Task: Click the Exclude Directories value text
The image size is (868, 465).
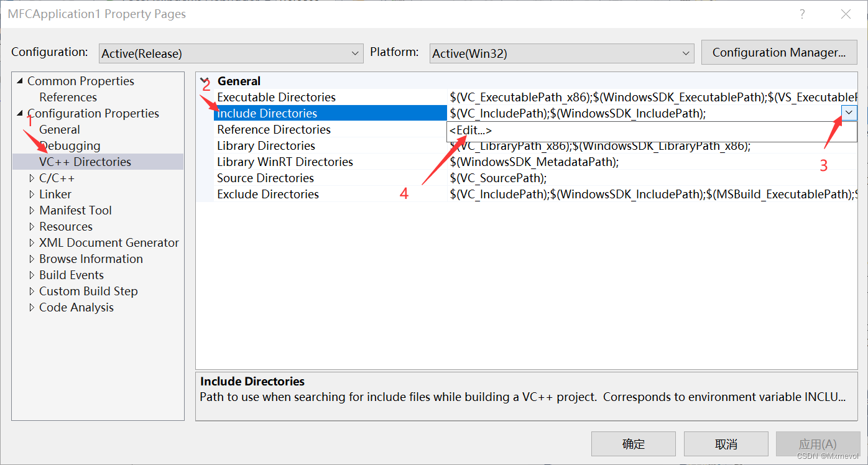Action: click(653, 194)
